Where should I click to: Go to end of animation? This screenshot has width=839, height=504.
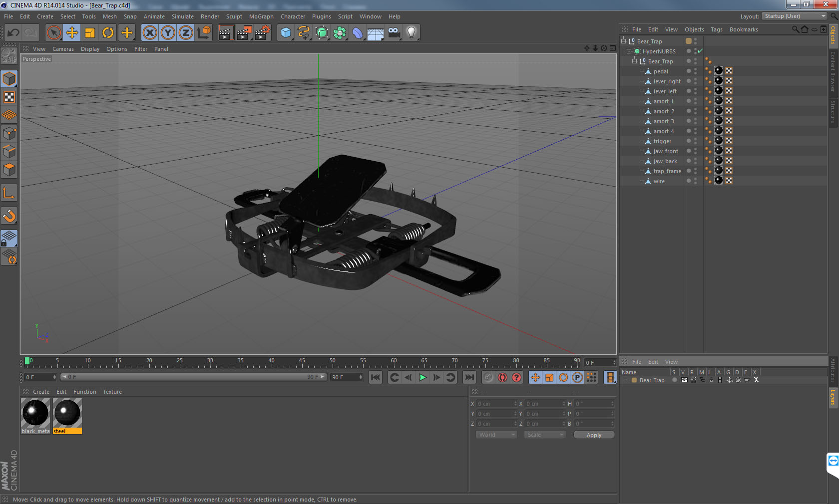(469, 377)
